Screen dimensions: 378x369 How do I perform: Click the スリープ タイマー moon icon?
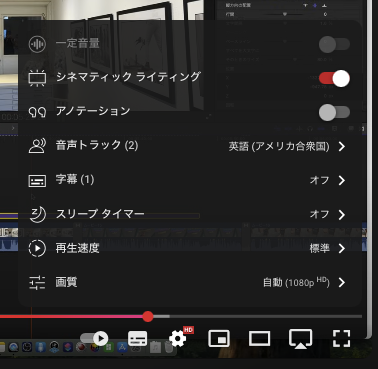(37, 214)
